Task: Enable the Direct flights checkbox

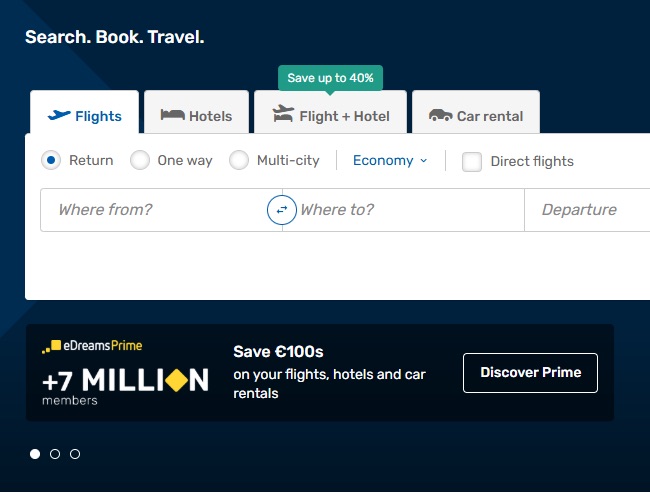Action: pos(472,162)
